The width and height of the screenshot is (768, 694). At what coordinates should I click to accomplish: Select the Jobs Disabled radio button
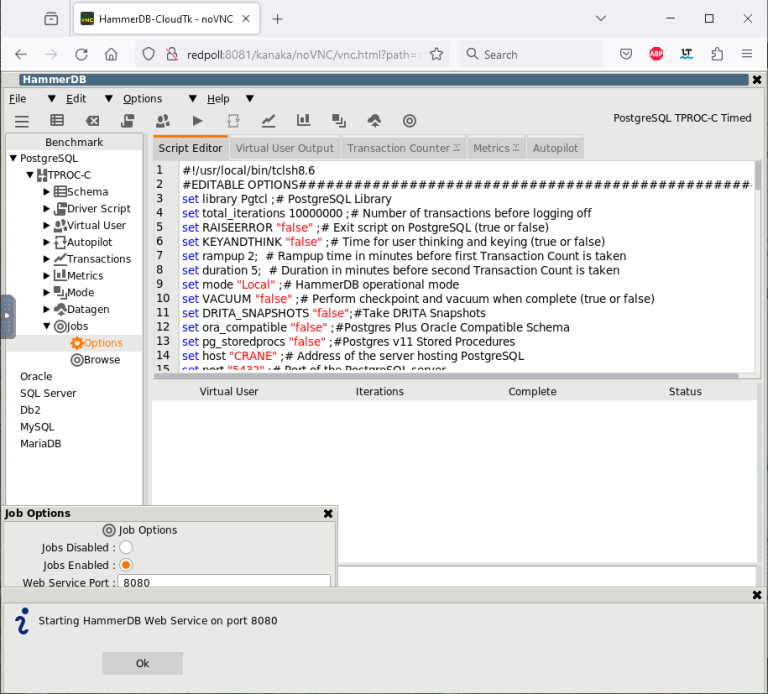click(x=126, y=547)
